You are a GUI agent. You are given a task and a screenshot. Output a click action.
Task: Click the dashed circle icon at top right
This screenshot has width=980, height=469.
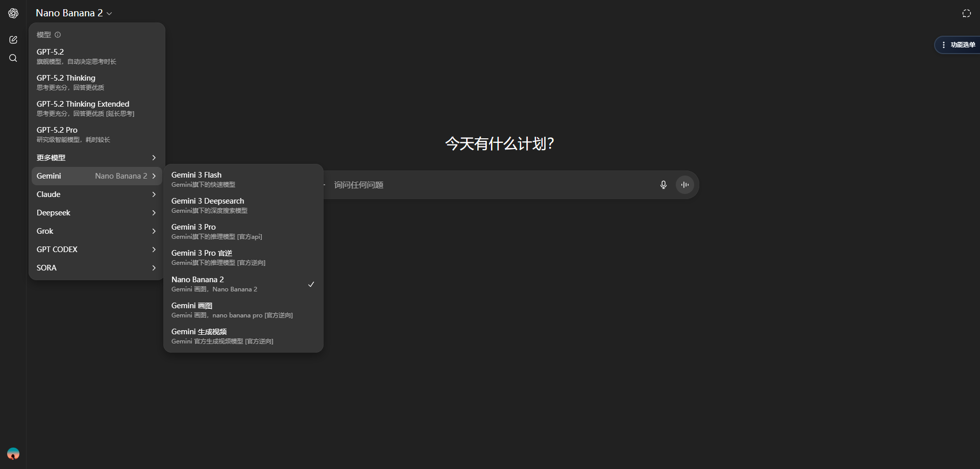click(966, 13)
